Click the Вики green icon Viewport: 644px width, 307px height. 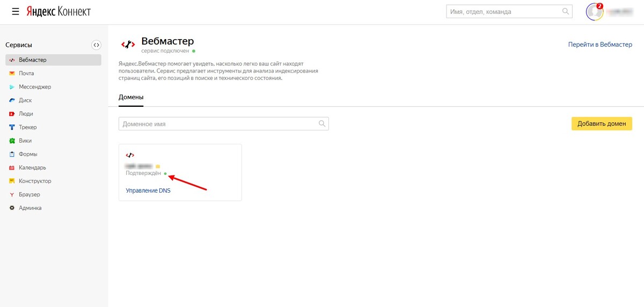tap(12, 141)
